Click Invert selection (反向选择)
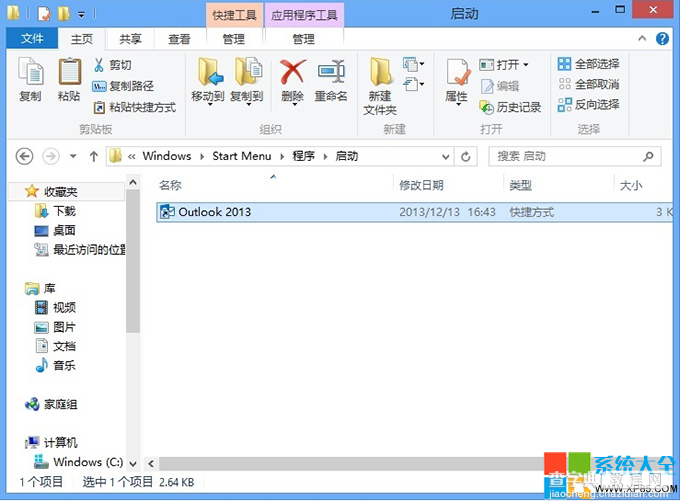This screenshot has height=501, width=680. point(588,104)
